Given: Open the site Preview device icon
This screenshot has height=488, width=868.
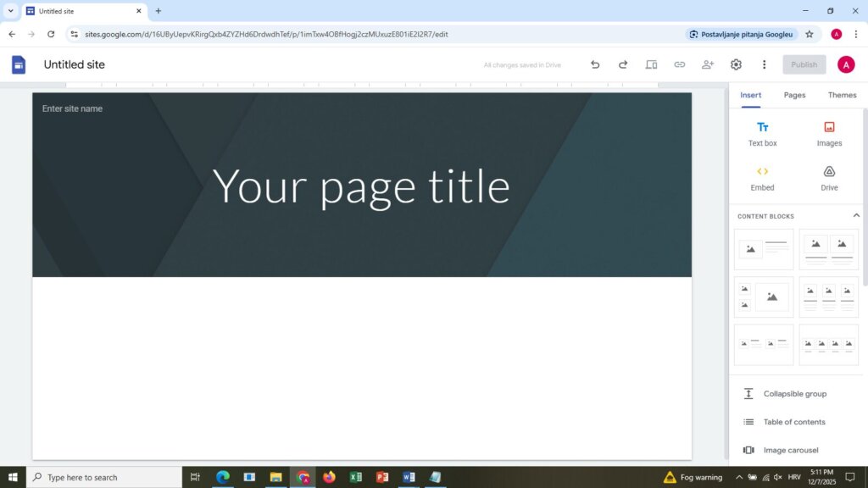Looking at the screenshot, I should [x=651, y=64].
